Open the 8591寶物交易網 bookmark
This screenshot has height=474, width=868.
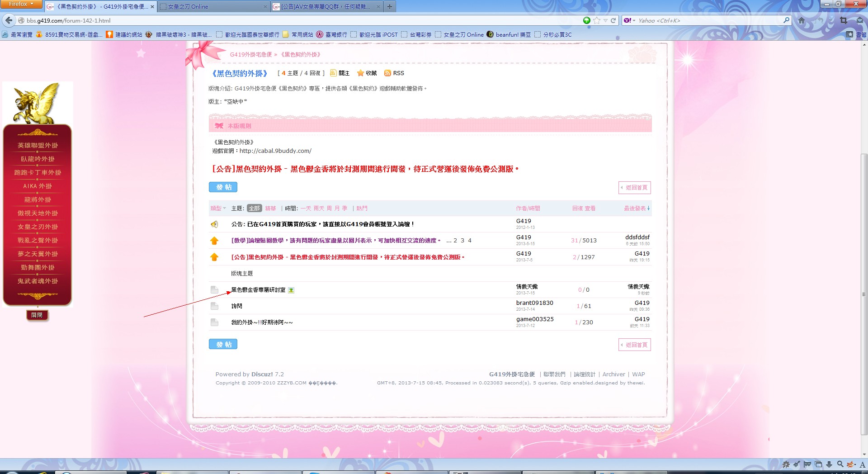coord(69,34)
